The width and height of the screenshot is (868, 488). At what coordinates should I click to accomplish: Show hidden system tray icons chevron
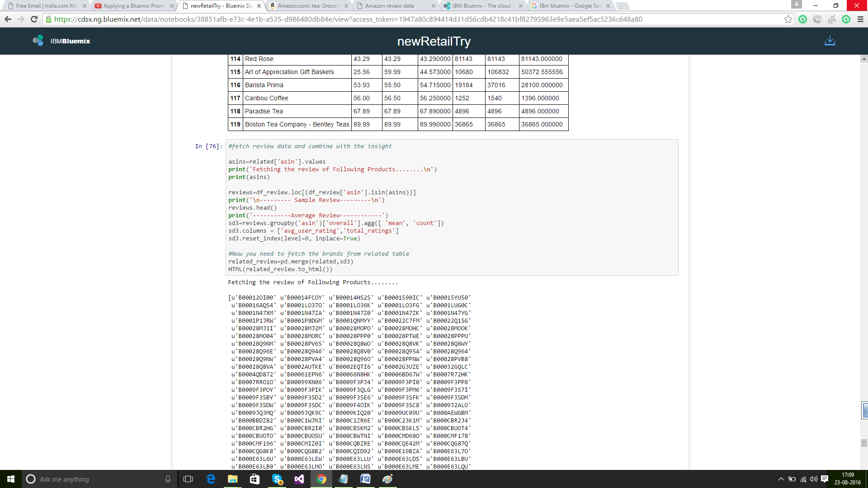781,479
